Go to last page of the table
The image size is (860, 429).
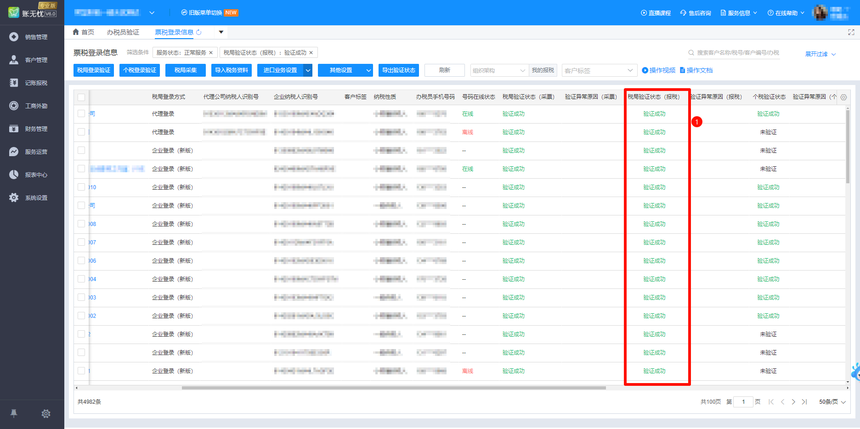804,402
